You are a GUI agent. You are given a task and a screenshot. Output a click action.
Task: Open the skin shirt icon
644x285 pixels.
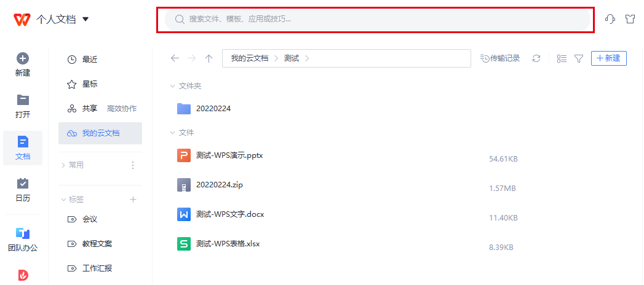coord(630,19)
